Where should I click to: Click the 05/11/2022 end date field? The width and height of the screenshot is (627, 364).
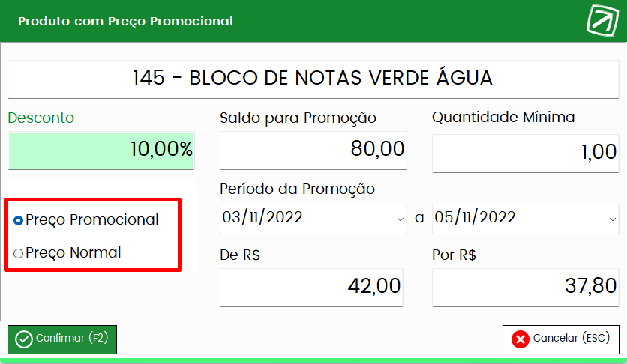(526, 219)
